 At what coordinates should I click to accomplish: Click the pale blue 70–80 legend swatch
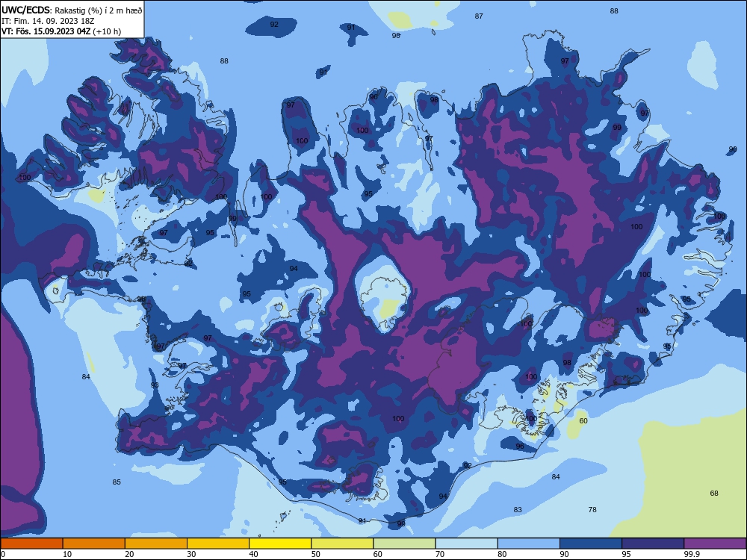[466, 544]
